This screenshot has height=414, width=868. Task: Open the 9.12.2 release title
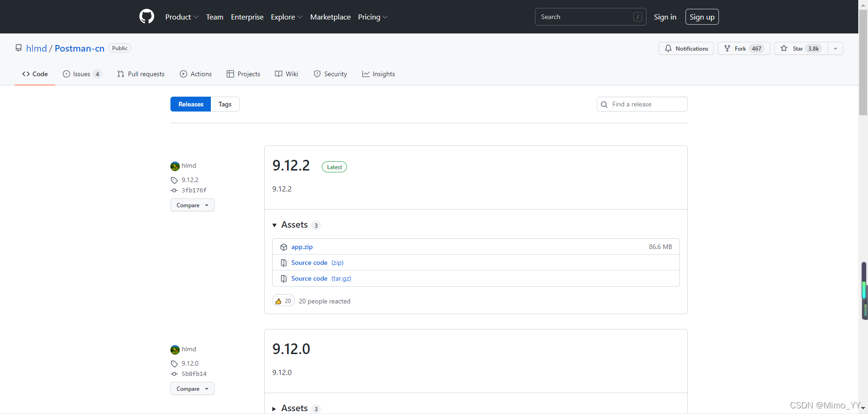point(291,165)
